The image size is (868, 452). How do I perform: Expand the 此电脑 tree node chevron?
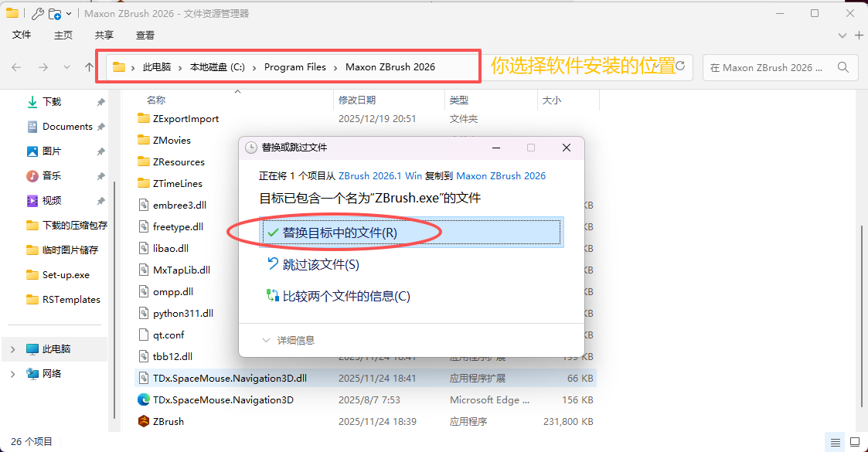coord(12,349)
